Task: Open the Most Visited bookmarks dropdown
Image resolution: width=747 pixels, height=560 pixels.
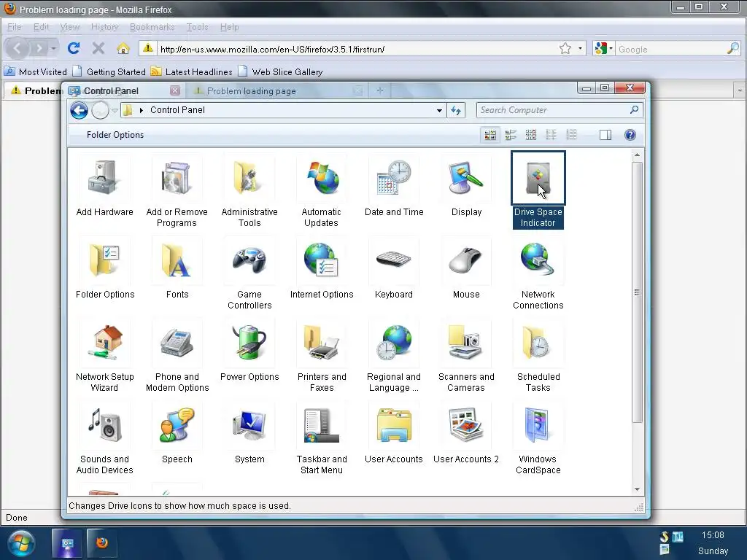Action: tap(36, 72)
